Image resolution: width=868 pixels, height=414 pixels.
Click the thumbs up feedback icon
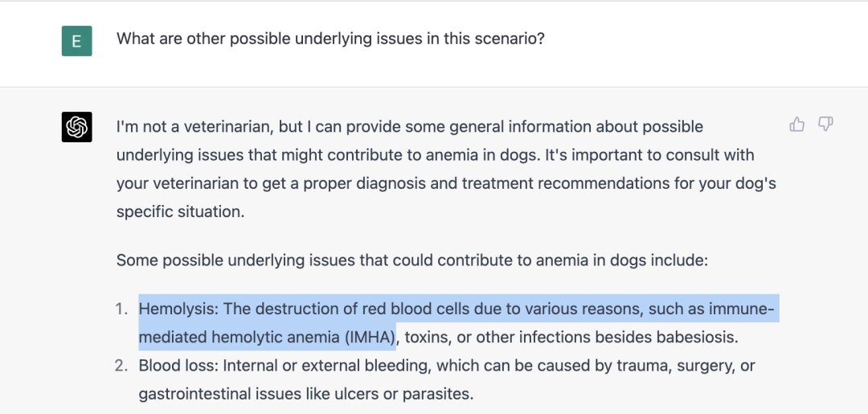pyautogui.click(x=797, y=125)
